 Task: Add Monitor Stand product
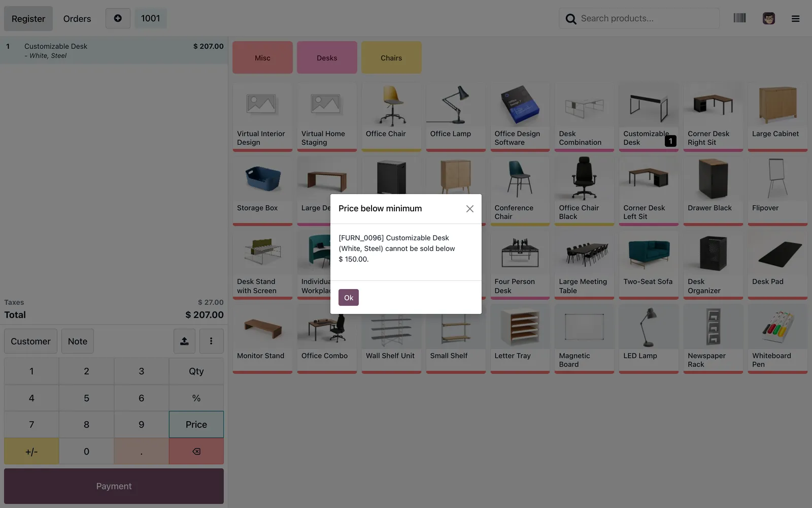tap(262, 339)
